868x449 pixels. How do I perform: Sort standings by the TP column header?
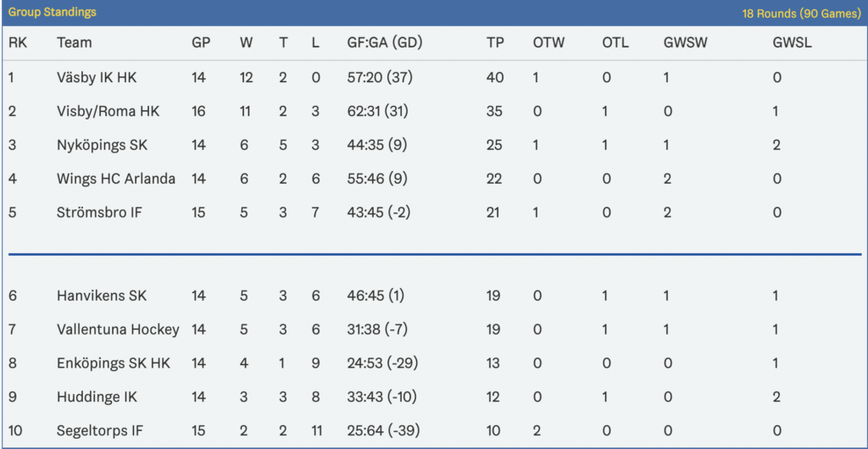coord(495,42)
